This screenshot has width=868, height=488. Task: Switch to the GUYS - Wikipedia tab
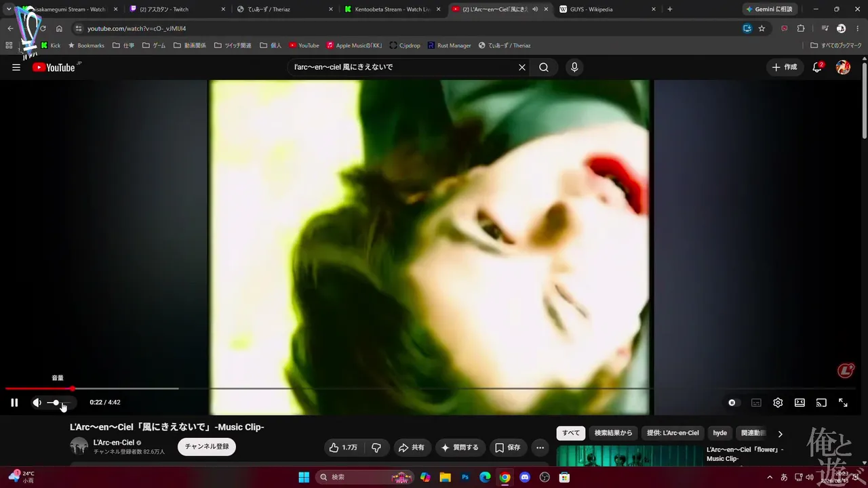608,9
